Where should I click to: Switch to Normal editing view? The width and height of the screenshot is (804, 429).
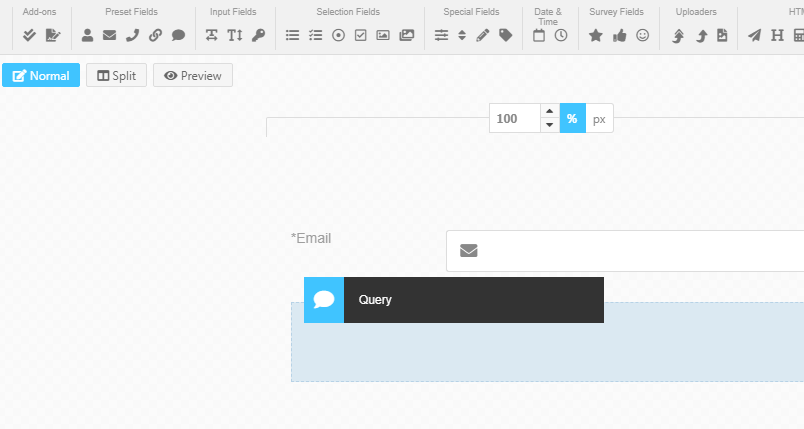(x=41, y=75)
